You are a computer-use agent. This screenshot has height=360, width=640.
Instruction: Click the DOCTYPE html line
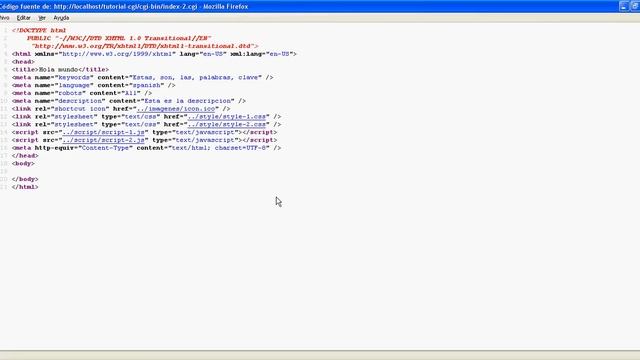pyautogui.click(x=39, y=31)
